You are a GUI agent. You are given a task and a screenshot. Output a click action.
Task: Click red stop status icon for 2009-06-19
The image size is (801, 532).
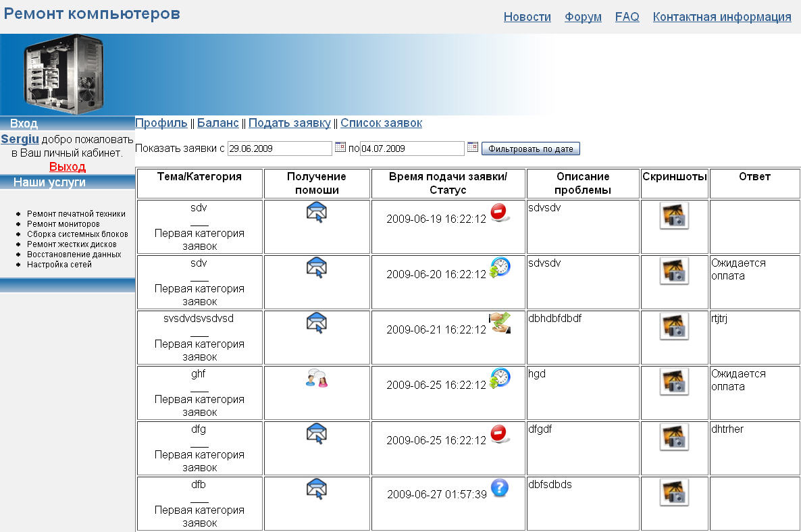[x=500, y=212]
